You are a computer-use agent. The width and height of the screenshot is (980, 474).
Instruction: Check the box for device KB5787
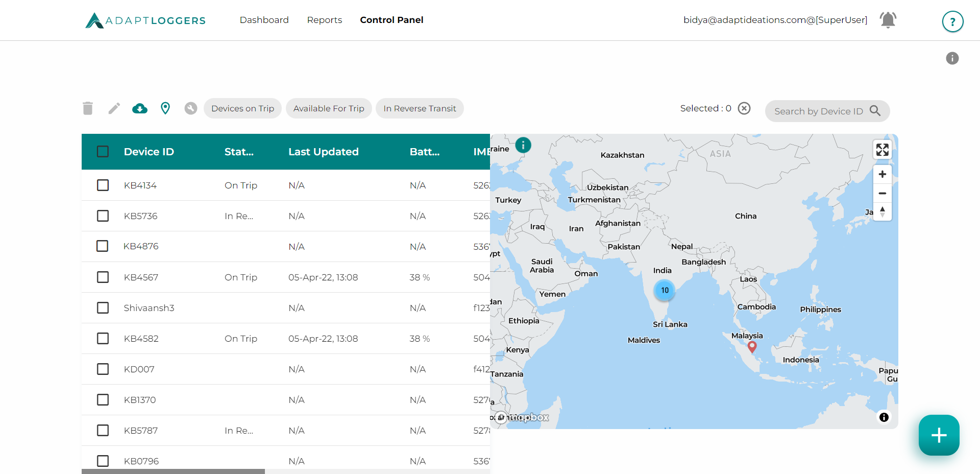pos(103,430)
